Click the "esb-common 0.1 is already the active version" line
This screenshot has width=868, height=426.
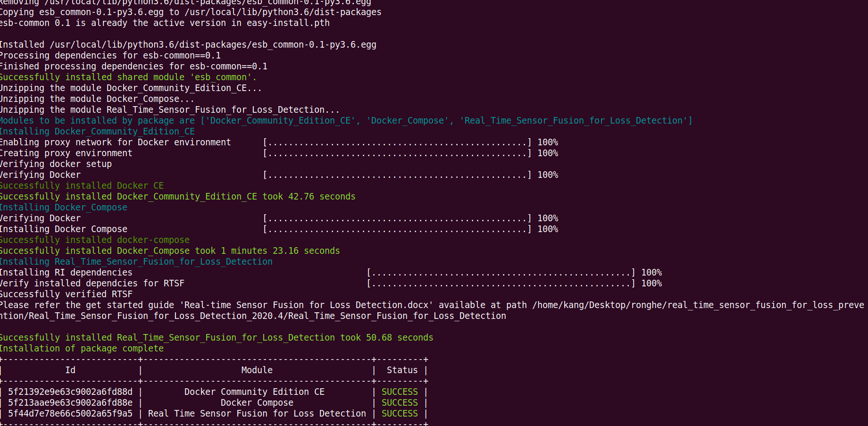click(x=165, y=23)
